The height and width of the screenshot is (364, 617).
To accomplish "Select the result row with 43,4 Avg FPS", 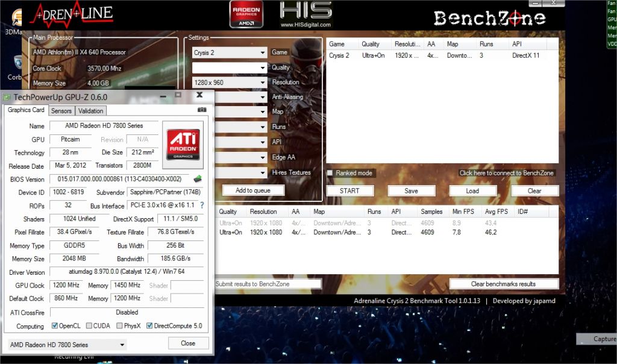I will (x=386, y=223).
